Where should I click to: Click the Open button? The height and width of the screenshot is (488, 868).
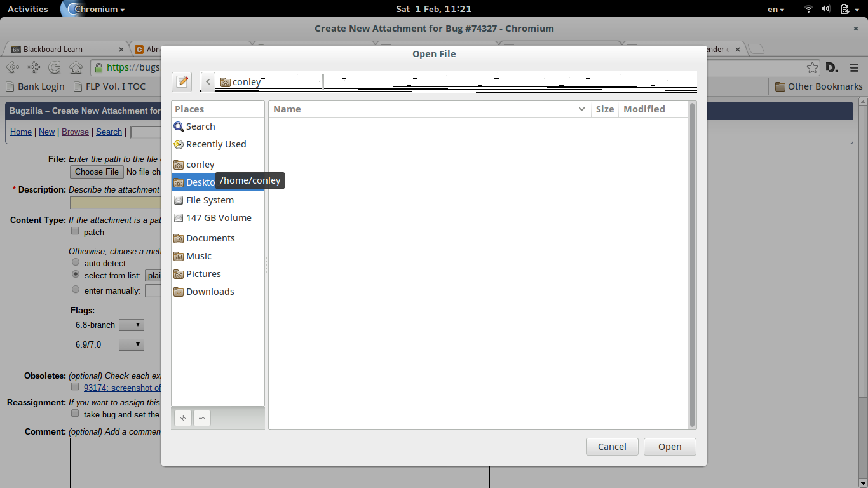coord(670,447)
